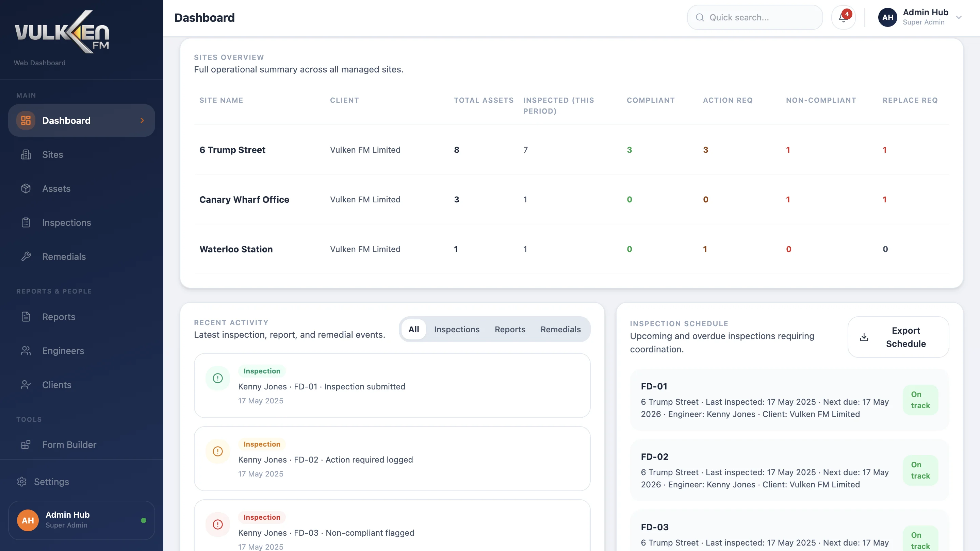Select the All tab in Recent Activity
Screen dimensions: 980x551
[414, 329]
